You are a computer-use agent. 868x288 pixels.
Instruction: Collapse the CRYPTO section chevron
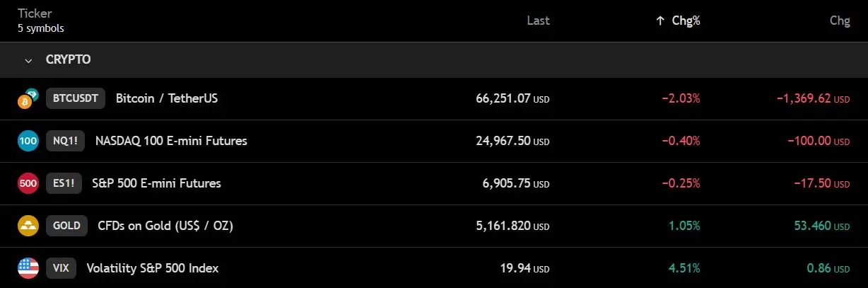[28, 60]
